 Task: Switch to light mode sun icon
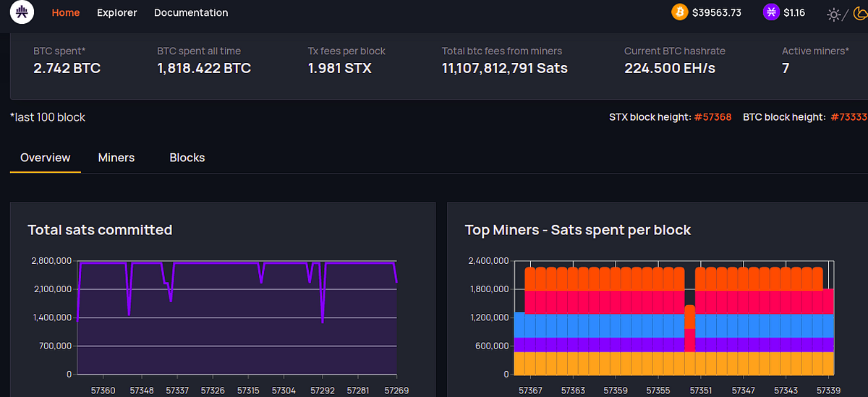833,14
